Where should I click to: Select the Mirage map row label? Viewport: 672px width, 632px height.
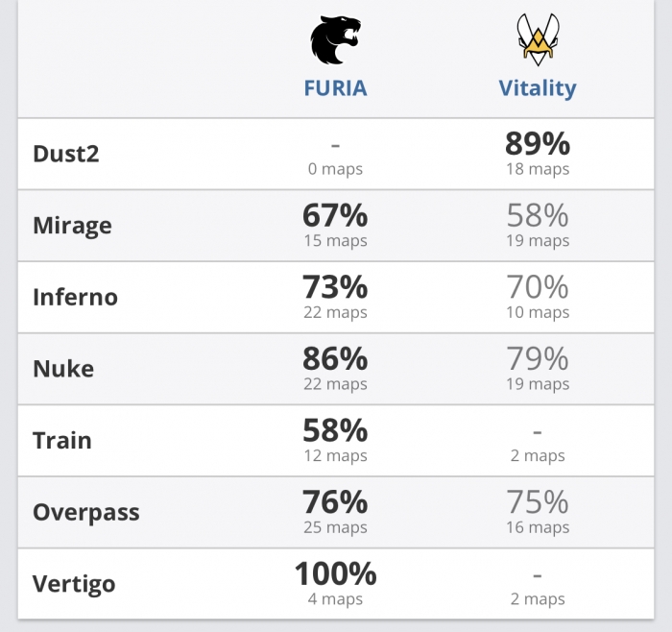click(x=72, y=226)
